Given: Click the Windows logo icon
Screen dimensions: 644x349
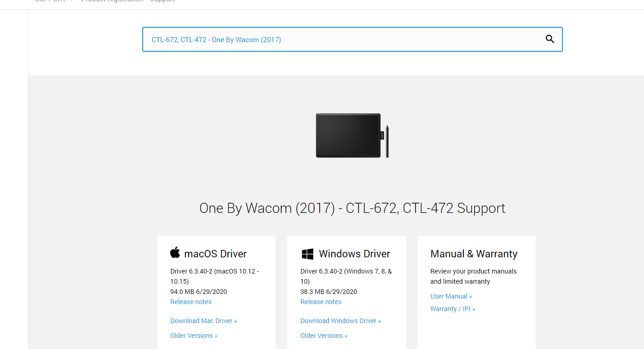Looking at the screenshot, I should click(307, 254).
